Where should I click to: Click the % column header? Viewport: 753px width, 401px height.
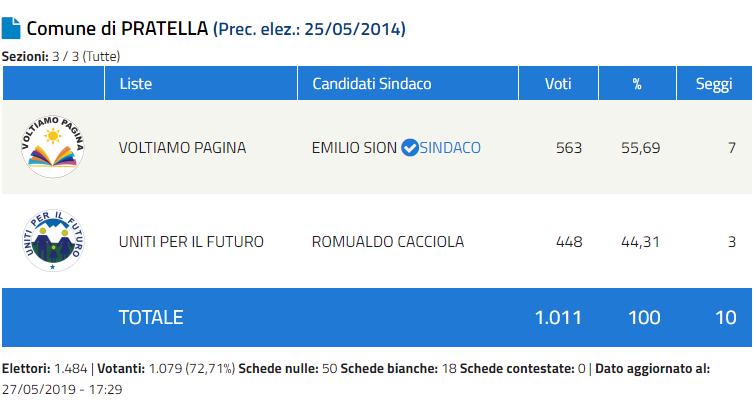point(636,83)
